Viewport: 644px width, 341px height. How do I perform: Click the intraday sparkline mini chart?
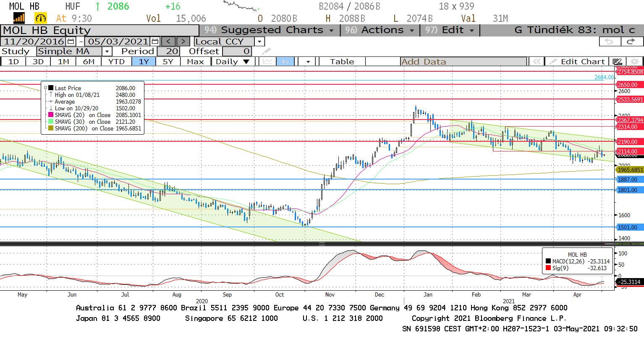click(x=241, y=6)
